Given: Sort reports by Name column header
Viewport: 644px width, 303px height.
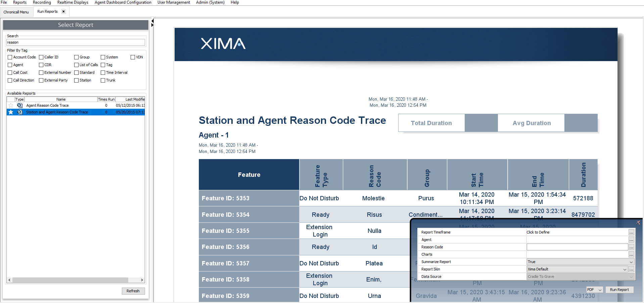Looking at the screenshot, I should pyautogui.click(x=61, y=99).
